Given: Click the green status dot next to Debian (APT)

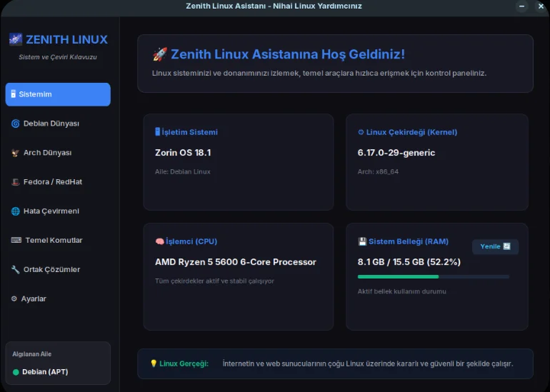Looking at the screenshot, I should (16, 372).
